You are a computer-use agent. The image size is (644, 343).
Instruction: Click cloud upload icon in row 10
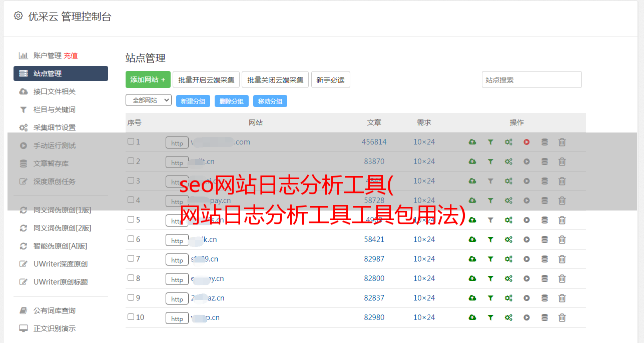coord(472,317)
